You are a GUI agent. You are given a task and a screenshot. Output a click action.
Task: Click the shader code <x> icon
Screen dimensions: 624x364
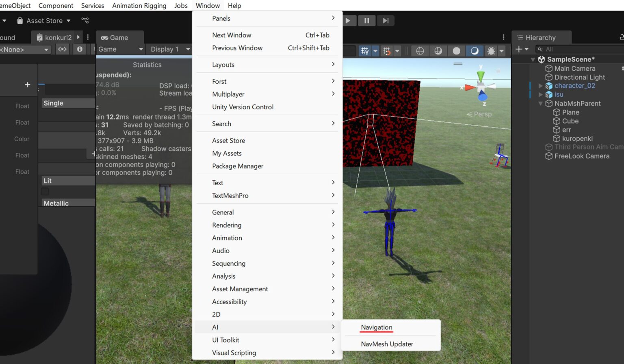62,49
